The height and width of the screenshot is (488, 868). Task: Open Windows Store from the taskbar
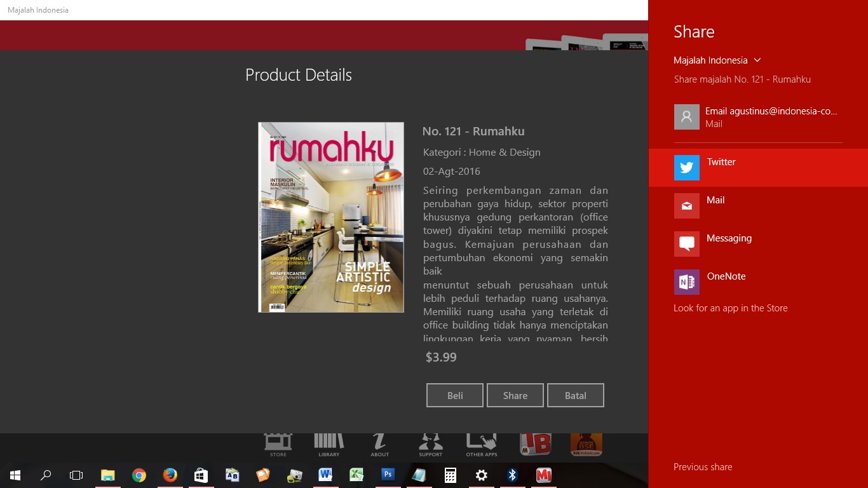pyautogui.click(x=201, y=475)
